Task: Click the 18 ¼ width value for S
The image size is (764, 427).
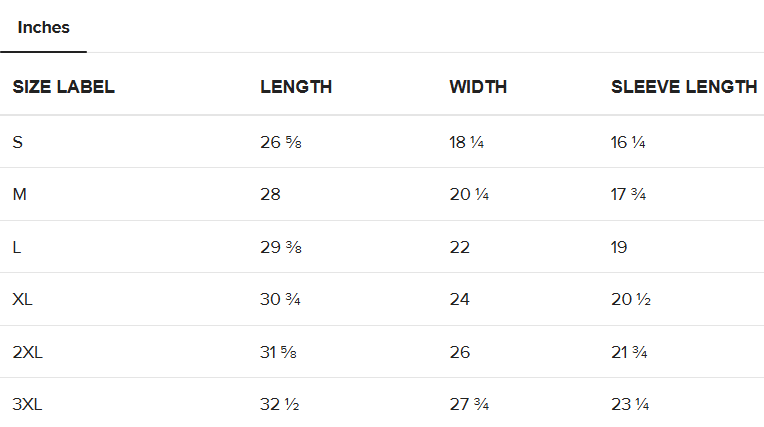Action: point(467,142)
